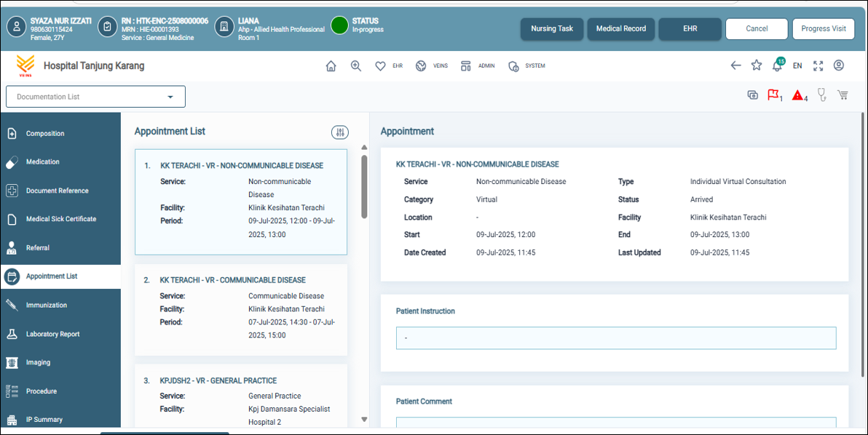The width and height of the screenshot is (868, 435).
Task: Open the appointment list filter settings
Action: (x=340, y=132)
